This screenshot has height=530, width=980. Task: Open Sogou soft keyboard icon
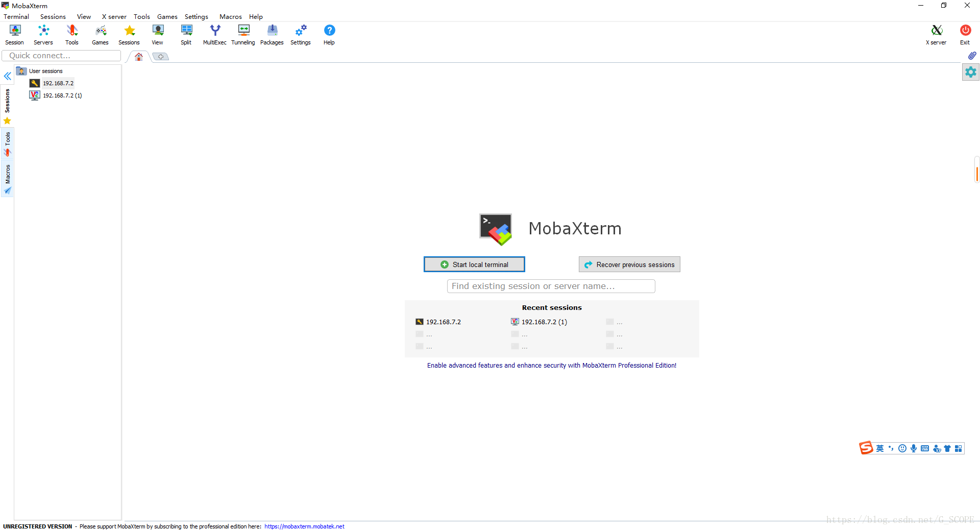[925, 448]
